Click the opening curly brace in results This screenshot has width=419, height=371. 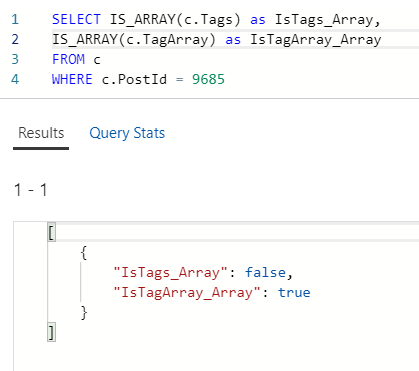point(84,253)
